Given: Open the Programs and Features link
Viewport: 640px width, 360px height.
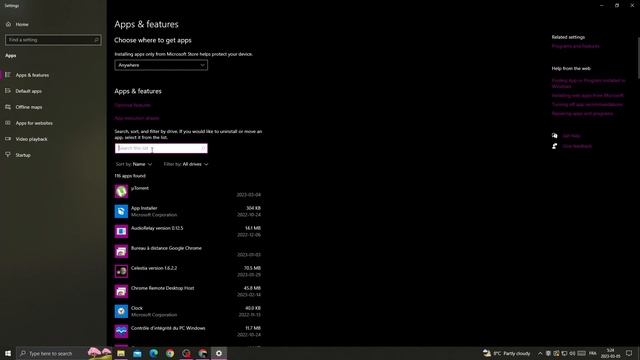Looking at the screenshot, I should [x=576, y=46].
